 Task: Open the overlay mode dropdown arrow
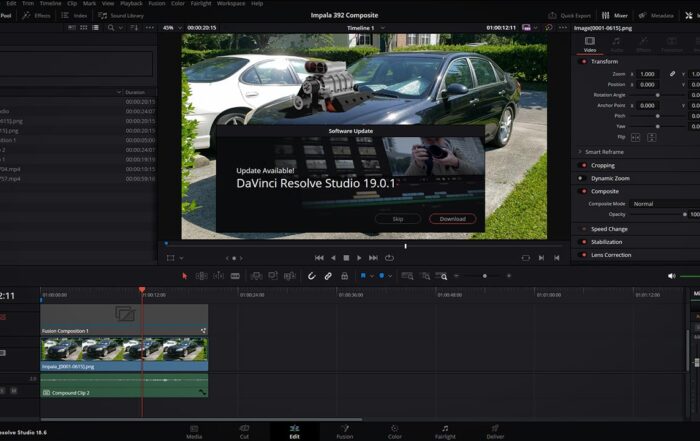click(181, 258)
